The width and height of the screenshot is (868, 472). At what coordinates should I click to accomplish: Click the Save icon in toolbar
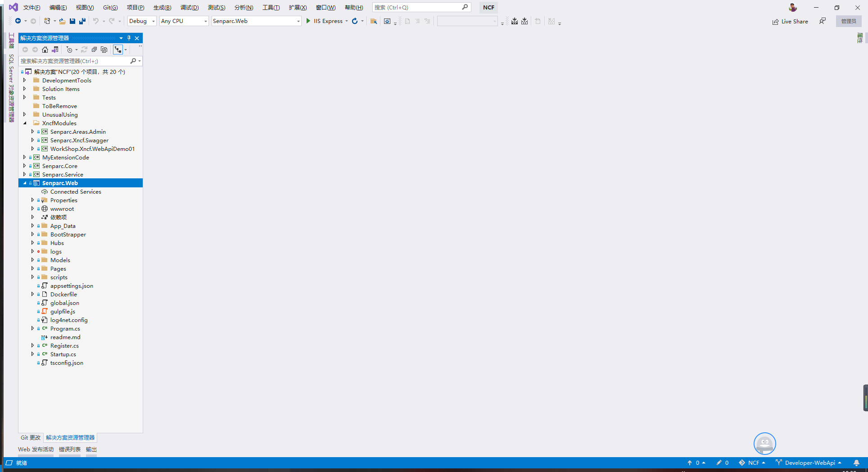click(x=72, y=21)
